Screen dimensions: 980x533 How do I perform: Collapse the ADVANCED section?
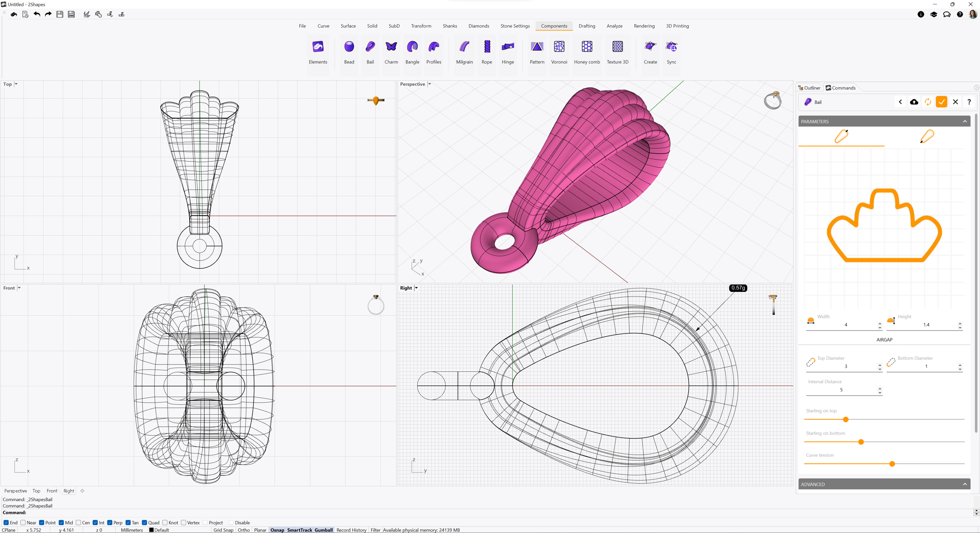pyautogui.click(x=964, y=484)
